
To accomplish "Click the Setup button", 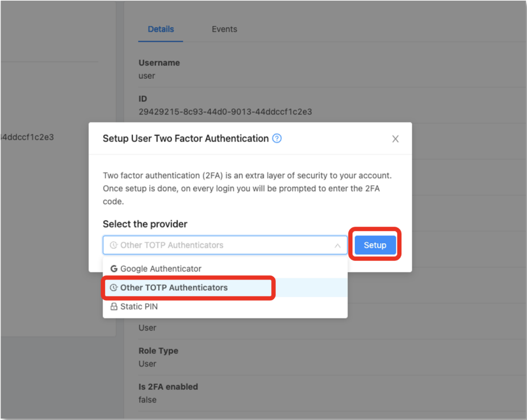I will (x=375, y=245).
